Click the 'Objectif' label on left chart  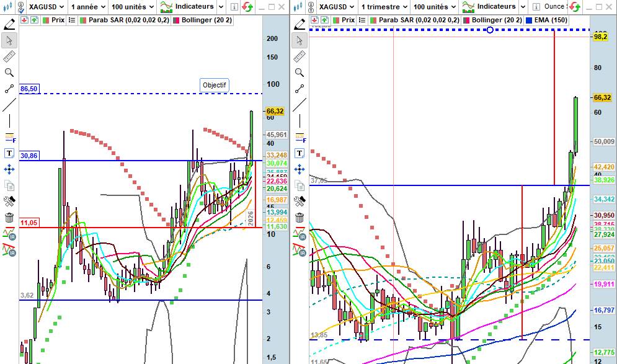[x=215, y=85]
